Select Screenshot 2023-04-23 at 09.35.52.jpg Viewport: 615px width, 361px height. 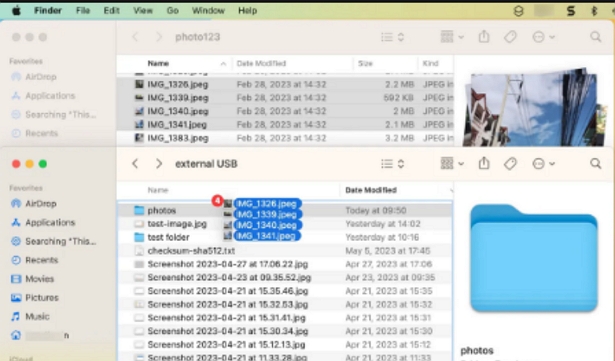[x=285, y=277]
